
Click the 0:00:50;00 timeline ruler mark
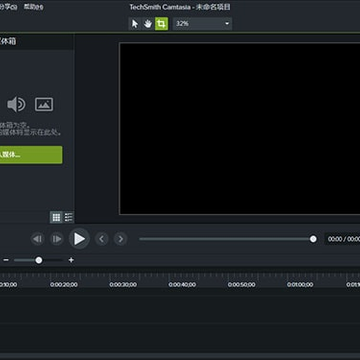pyautogui.click(x=241, y=285)
